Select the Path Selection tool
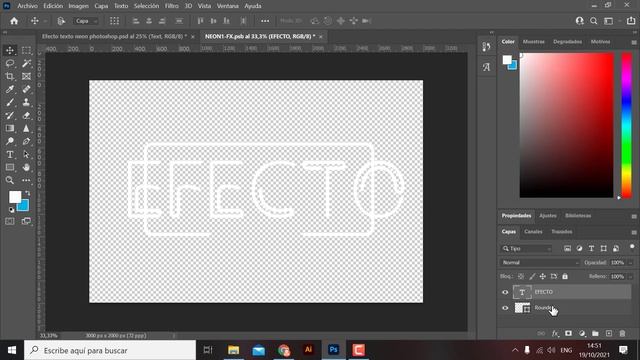 click(27, 155)
